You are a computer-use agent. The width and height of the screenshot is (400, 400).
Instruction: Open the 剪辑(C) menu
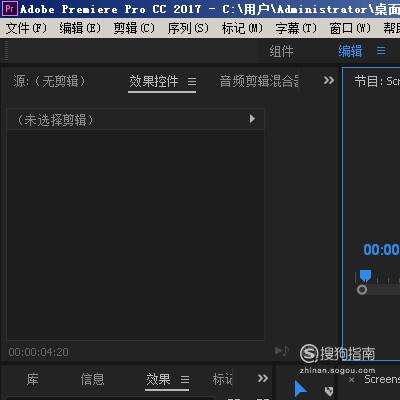(x=134, y=28)
